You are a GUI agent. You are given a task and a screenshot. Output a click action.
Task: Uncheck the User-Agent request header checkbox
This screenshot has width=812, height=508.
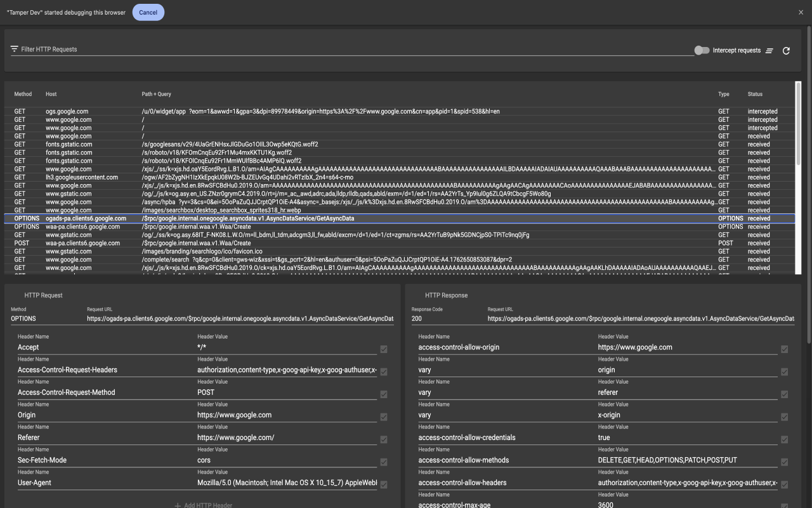click(383, 485)
